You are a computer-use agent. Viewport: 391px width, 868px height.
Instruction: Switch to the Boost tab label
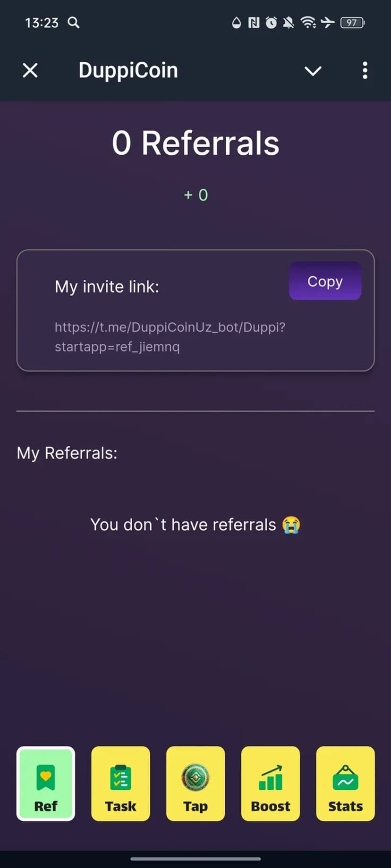coord(271,806)
